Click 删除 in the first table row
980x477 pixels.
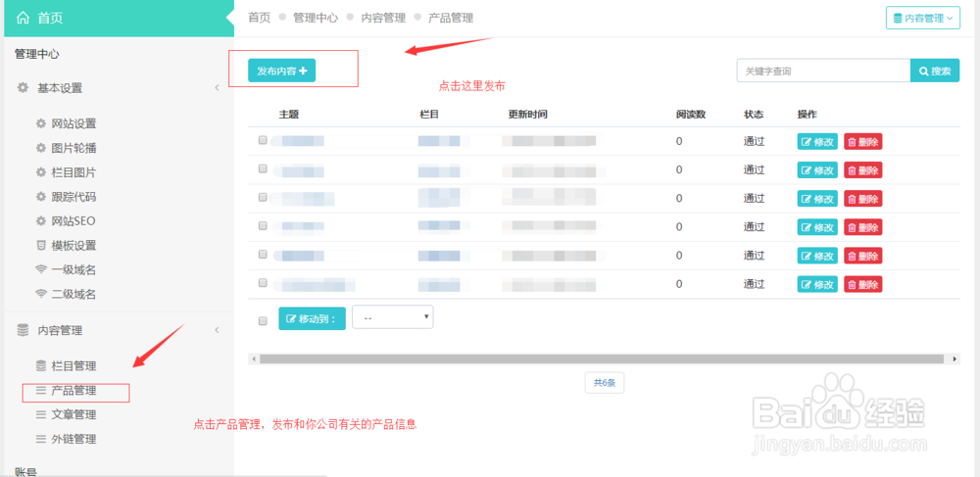[x=863, y=142]
